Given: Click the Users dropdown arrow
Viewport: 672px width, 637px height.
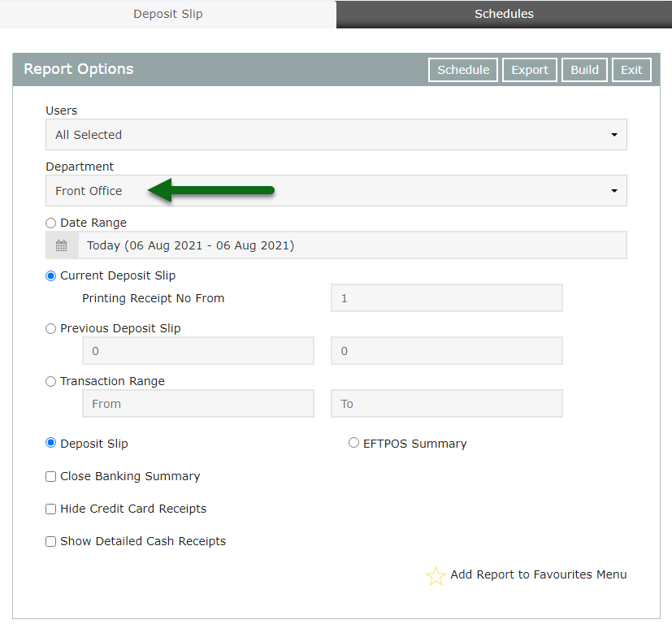Looking at the screenshot, I should (614, 135).
